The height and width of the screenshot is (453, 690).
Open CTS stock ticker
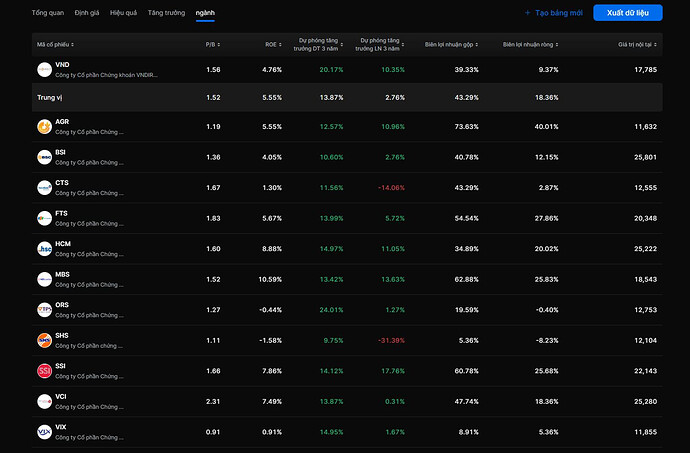(62, 183)
